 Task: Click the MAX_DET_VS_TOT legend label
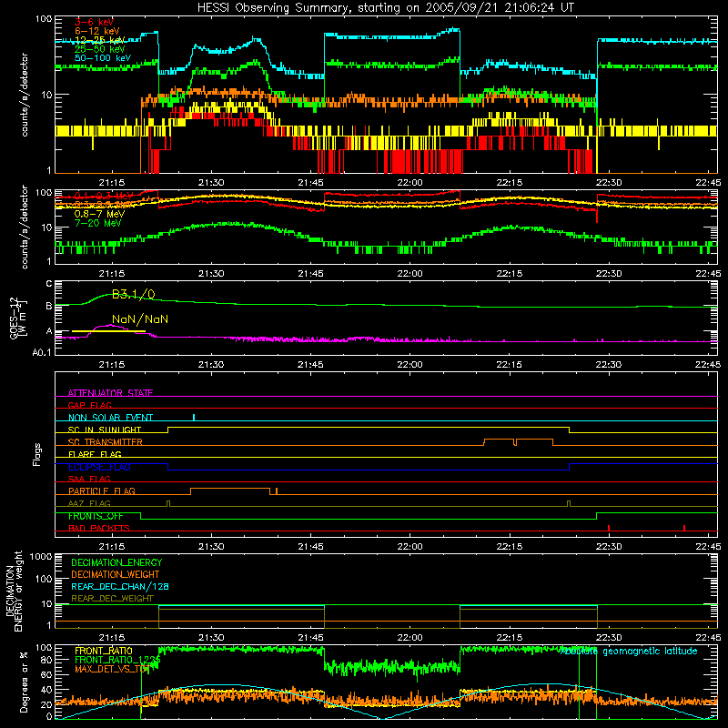tap(112, 669)
